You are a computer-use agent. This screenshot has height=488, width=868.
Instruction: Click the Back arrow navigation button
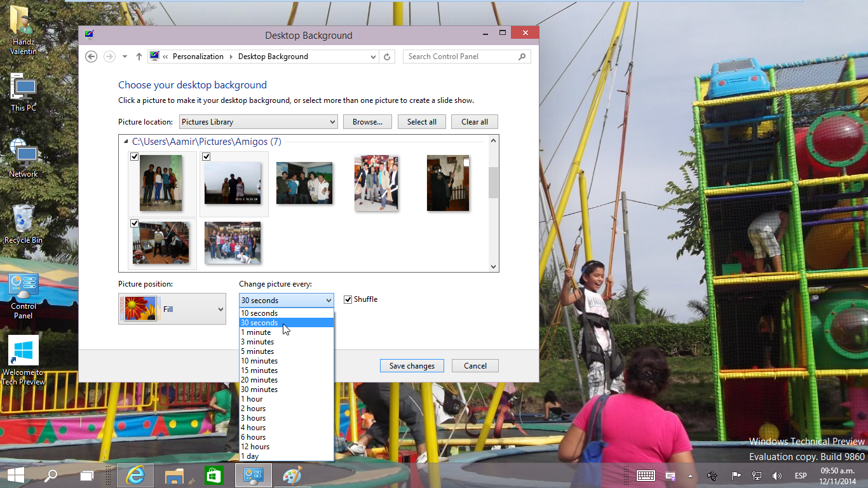91,57
